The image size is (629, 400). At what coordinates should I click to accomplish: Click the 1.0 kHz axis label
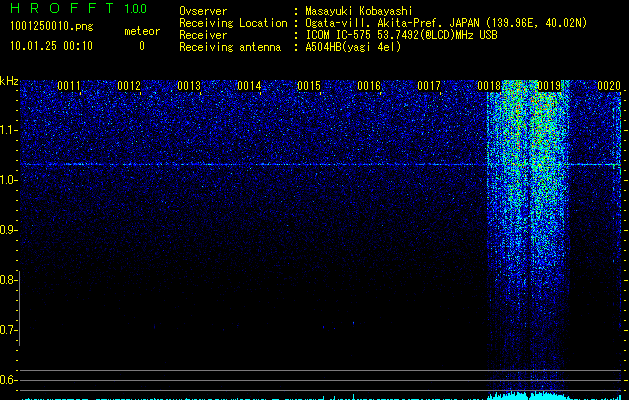(x=8, y=180)
